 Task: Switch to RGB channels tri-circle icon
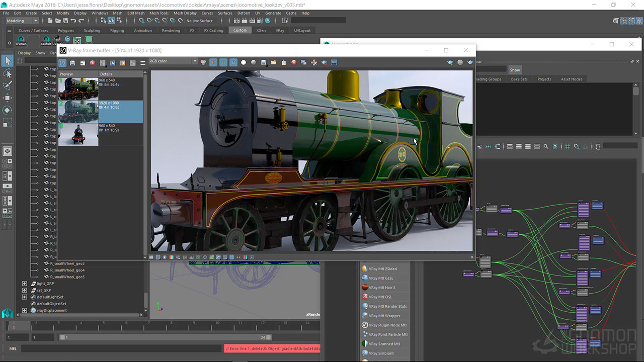pos(203,62)
